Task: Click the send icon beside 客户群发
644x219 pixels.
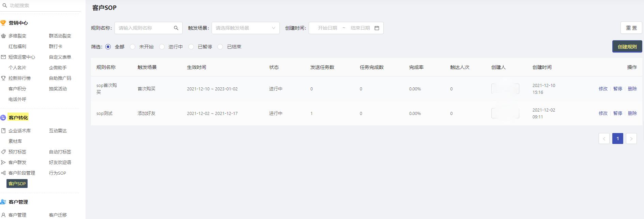Action: pyautogui.click(x=3, y=162)
